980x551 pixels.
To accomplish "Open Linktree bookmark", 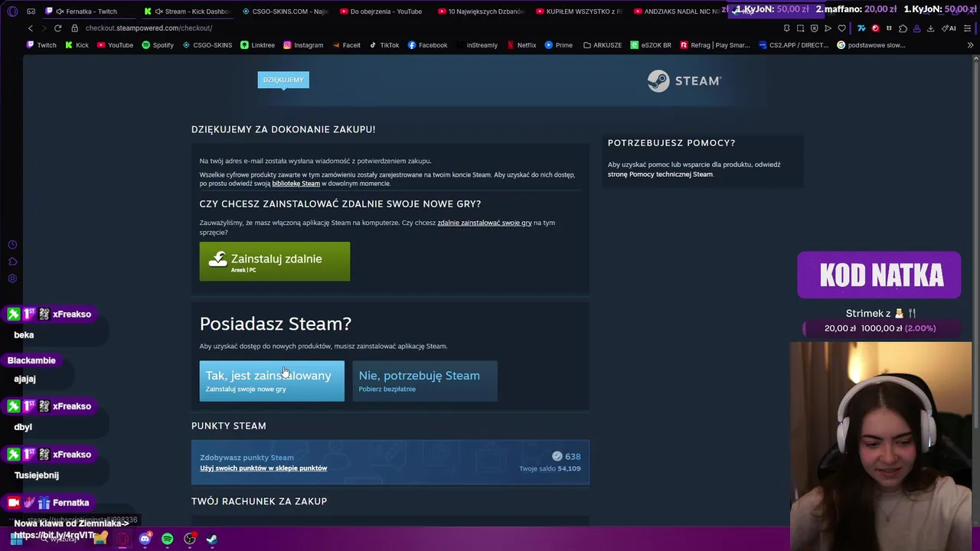I will [257, 45].
